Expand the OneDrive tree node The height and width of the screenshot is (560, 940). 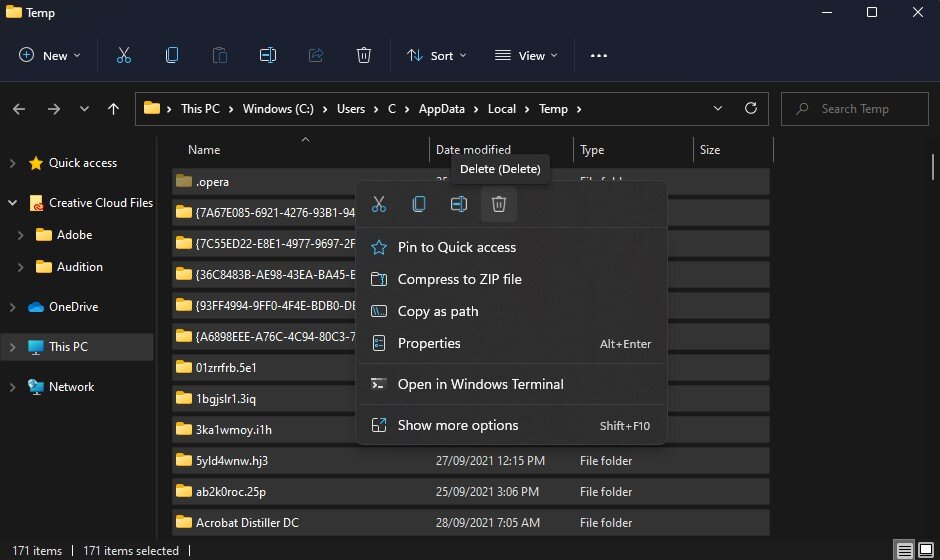[13, 307]
